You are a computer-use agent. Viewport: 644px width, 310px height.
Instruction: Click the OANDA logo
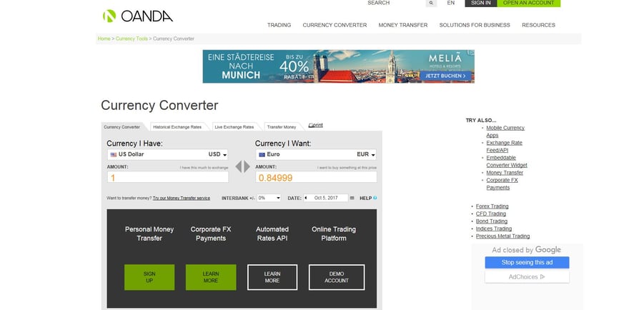[x=137, y=16]
